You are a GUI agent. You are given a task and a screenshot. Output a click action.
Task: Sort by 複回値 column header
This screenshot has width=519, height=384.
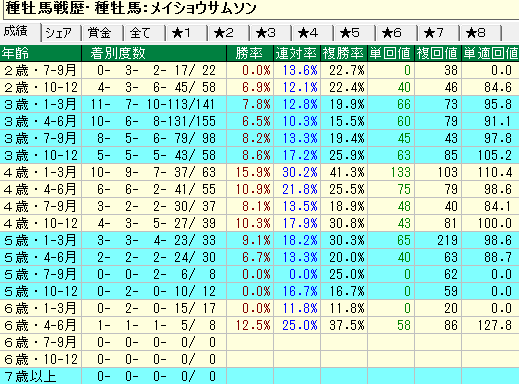pos(438,53)
